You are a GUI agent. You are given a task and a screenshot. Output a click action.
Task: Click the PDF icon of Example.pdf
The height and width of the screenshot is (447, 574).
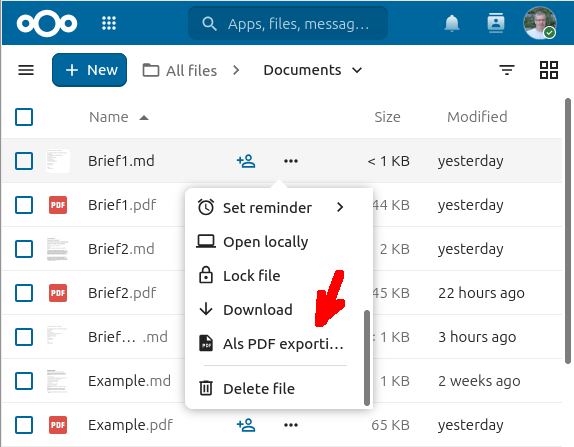58,425
